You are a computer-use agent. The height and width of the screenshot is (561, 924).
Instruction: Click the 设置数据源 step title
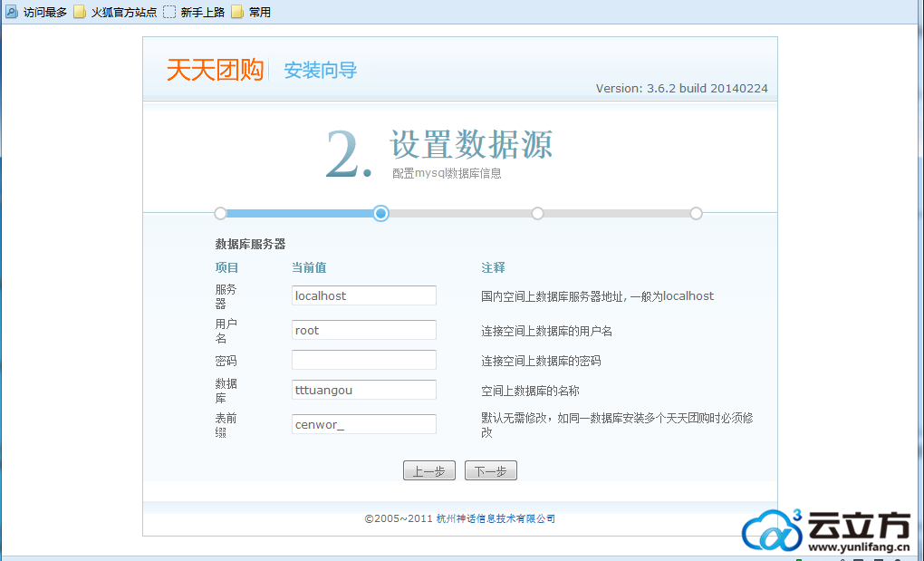pos(471,144)
